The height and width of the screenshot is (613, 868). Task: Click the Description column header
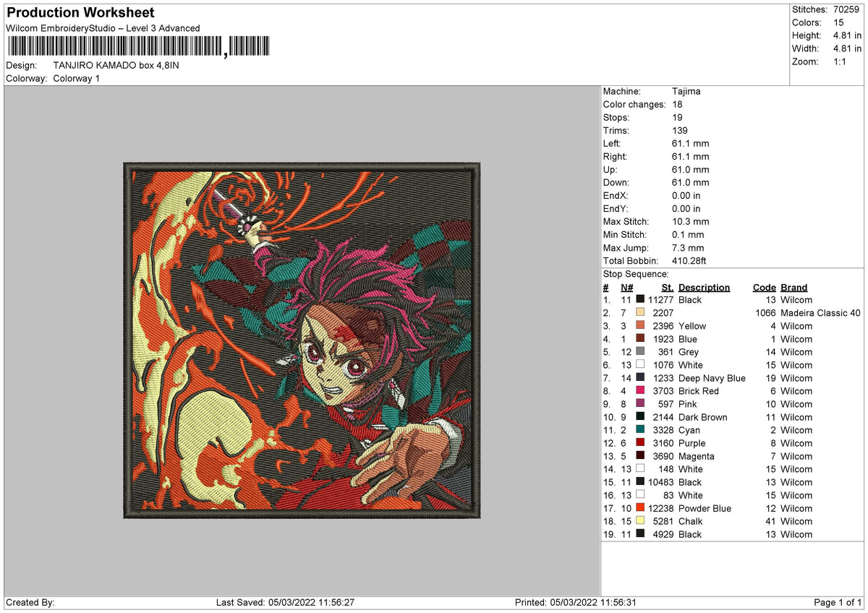pos(704,287)
